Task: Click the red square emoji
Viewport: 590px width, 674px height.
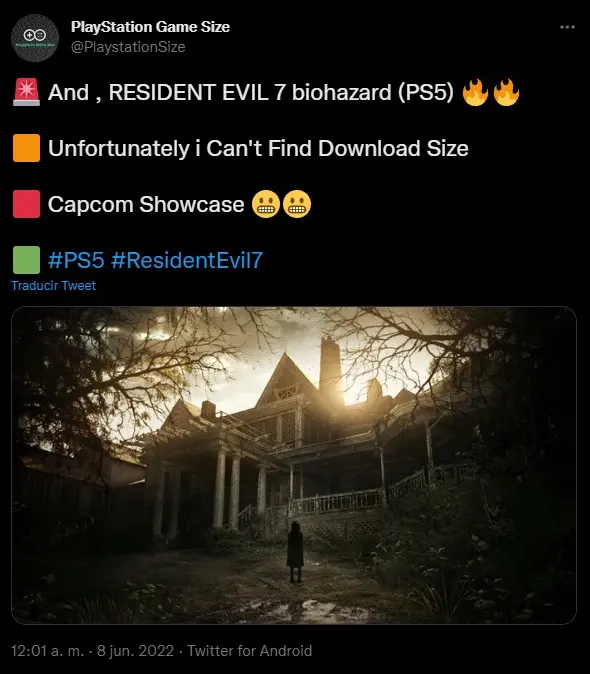Action: click(x=26, y=204)
